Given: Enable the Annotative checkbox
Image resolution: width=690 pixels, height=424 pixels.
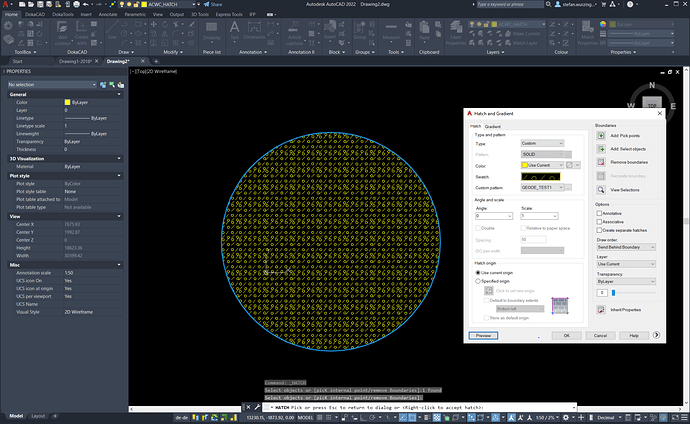Looking at the screenshot, I should tap(599, 213).
